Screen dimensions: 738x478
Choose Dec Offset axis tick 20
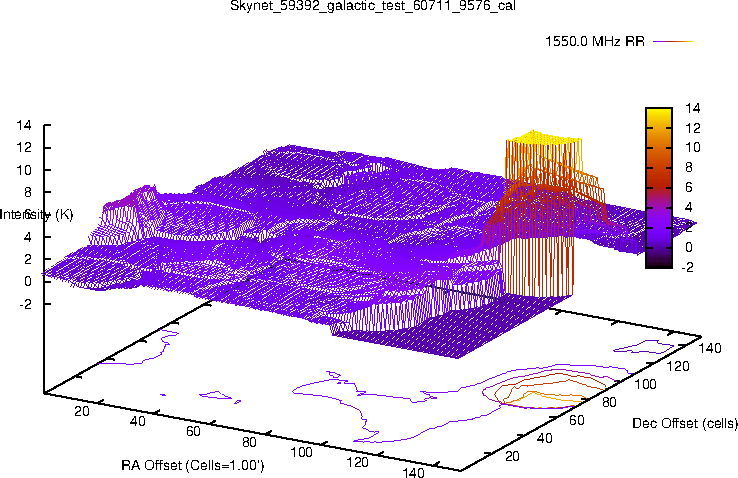[x=512, y=456]
